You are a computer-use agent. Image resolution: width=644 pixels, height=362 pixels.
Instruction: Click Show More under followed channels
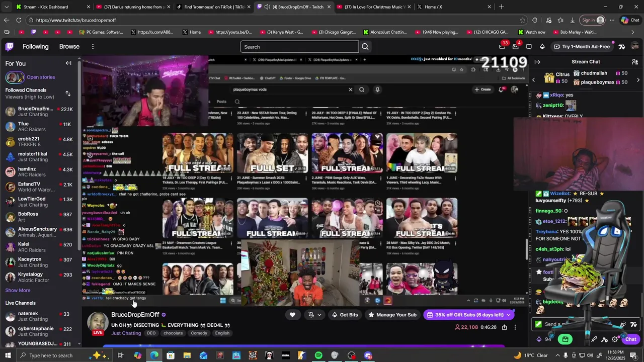18,290
